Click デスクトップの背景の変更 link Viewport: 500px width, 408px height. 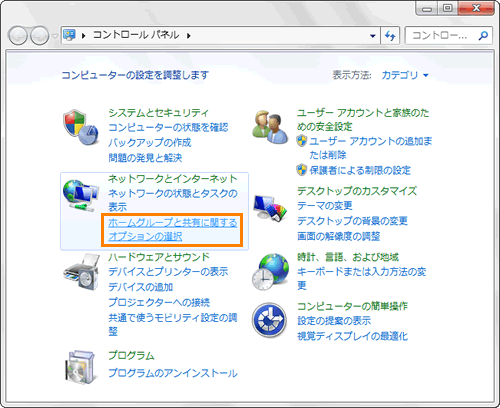(x=352, y=221)
